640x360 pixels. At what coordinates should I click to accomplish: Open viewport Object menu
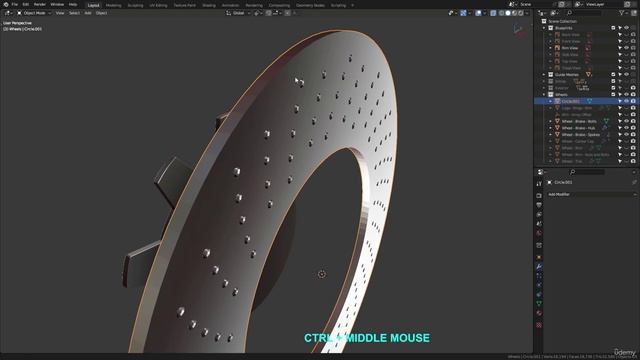tap(102, 13)
